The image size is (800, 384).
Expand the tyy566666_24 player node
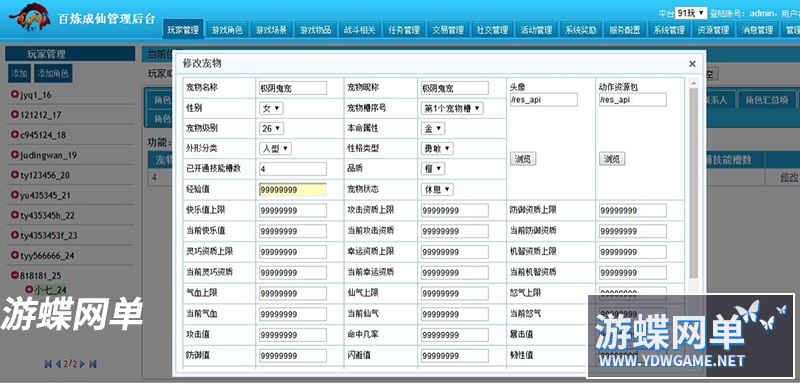(x=14, y=255)
